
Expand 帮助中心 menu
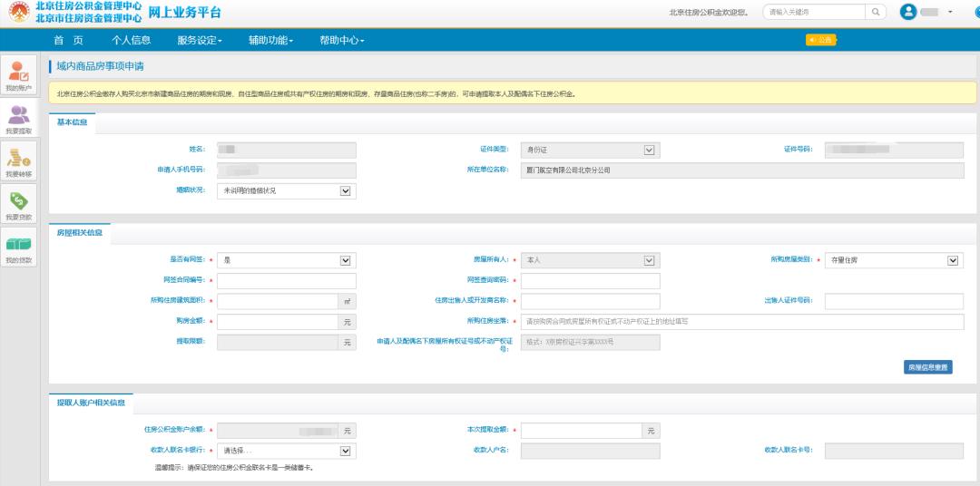click(342, 40)
